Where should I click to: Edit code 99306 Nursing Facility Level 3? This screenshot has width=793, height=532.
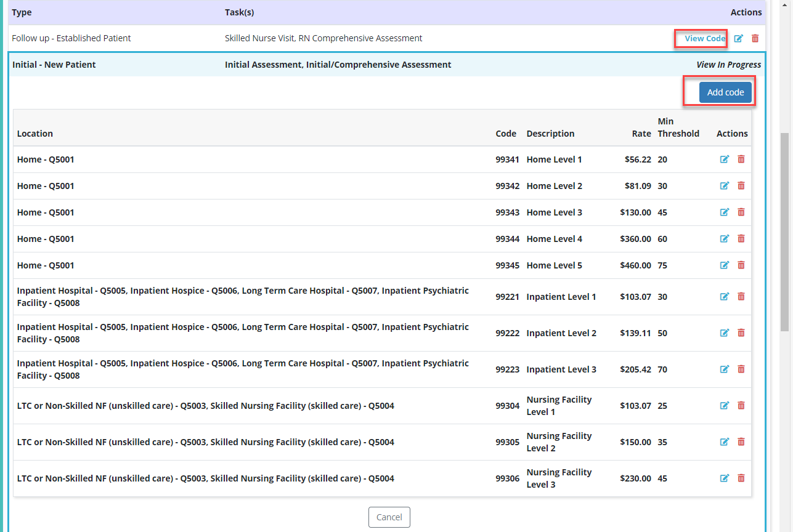pos(725,478)
